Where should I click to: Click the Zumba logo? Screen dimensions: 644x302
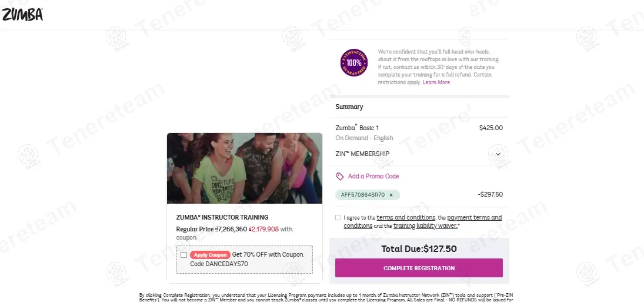[x=22, y=14]
